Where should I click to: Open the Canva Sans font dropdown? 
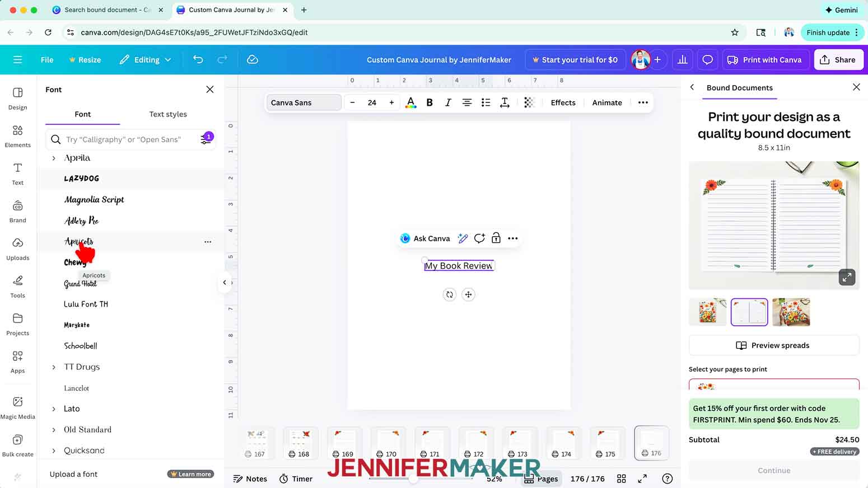coord(304,102)
